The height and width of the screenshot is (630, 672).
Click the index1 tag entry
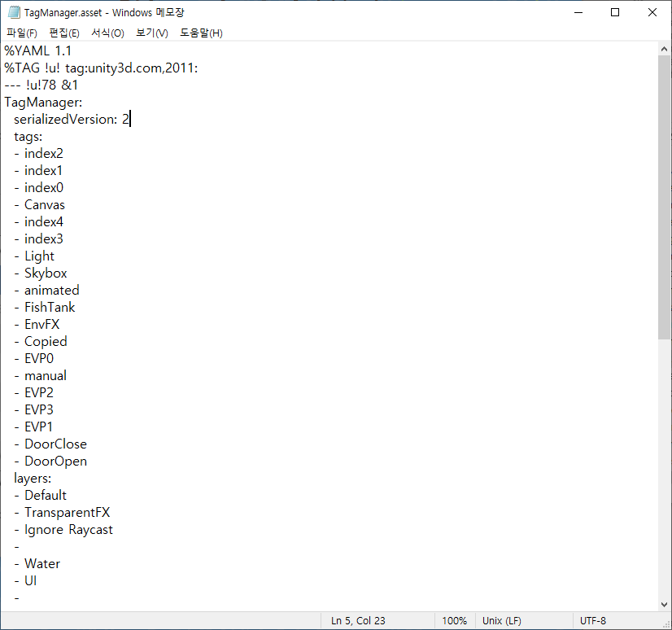pos(38,171)
